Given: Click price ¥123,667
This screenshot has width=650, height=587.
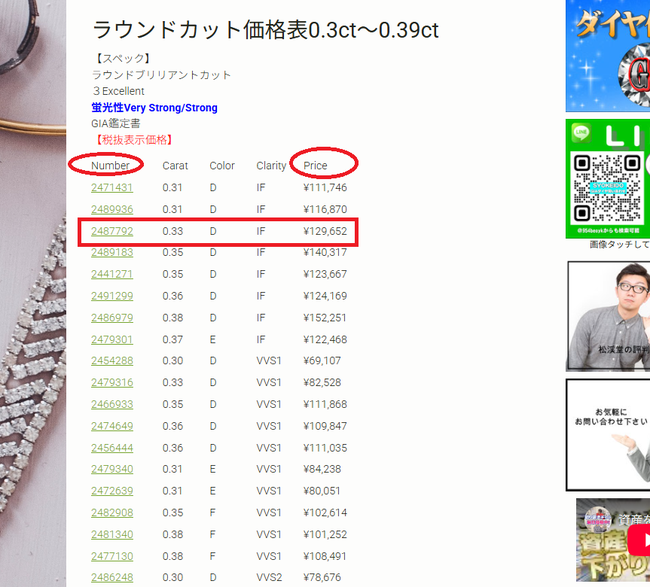Looking at the screenshot, I should tap(325, 274).
